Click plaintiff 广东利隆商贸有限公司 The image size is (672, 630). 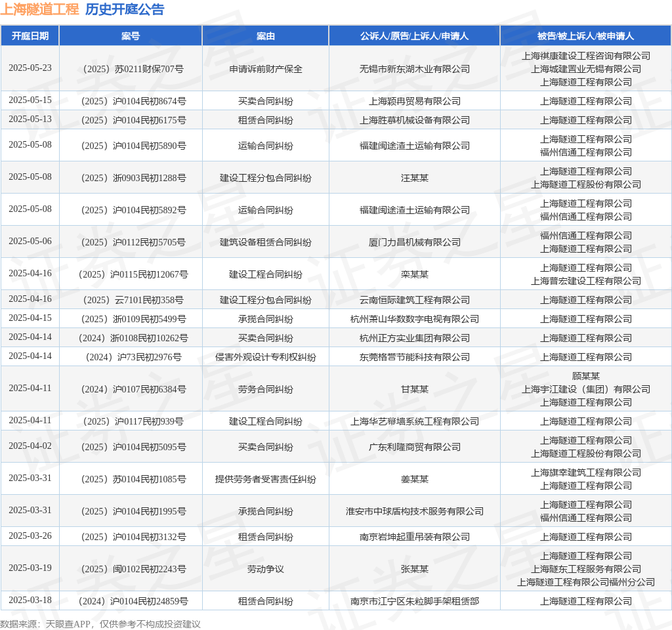tap(415, 447)
